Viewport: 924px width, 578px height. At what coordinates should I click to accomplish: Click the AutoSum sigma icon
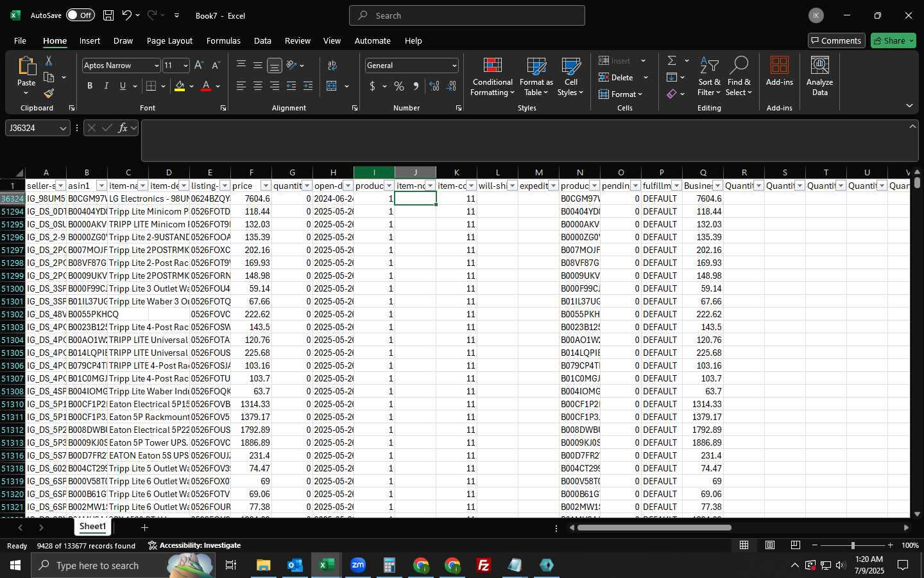coord(672,60)
